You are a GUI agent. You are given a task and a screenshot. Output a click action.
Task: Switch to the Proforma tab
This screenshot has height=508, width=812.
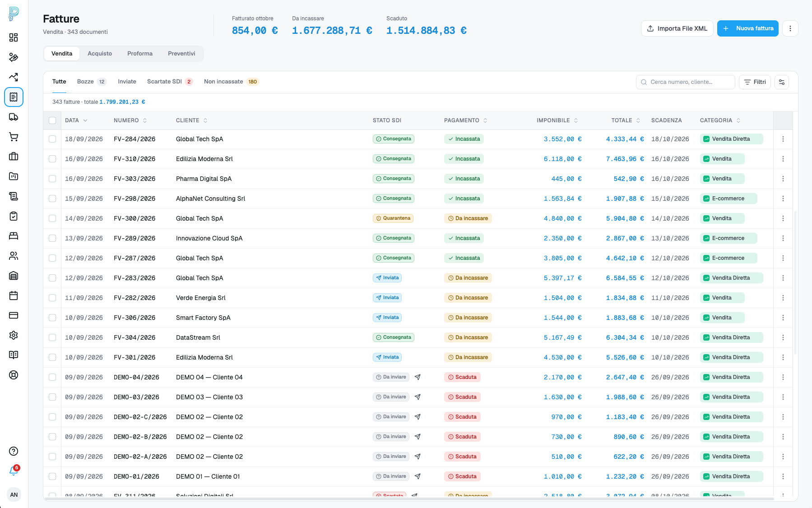(x=140, y=54)
